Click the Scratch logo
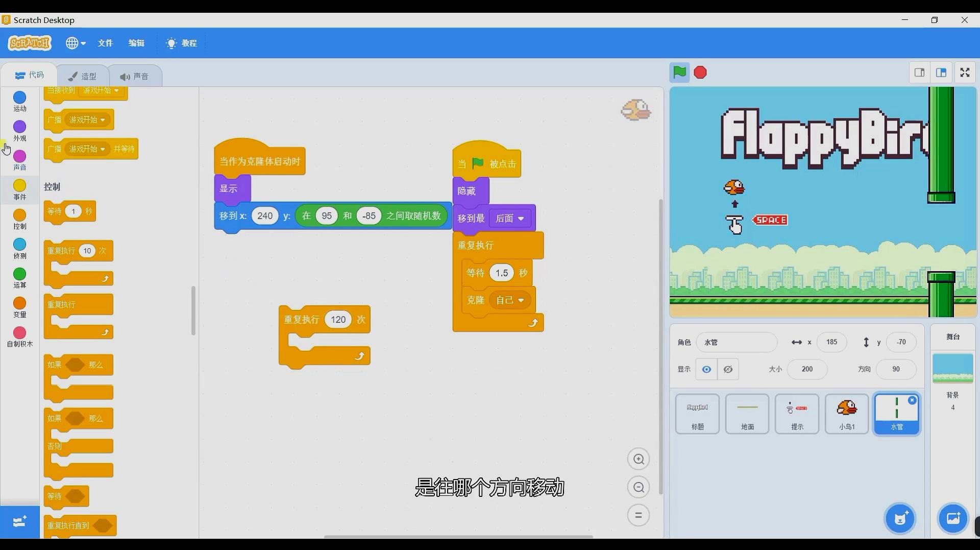This screenshot has height=550, width=980. click(x=30, y=43)
